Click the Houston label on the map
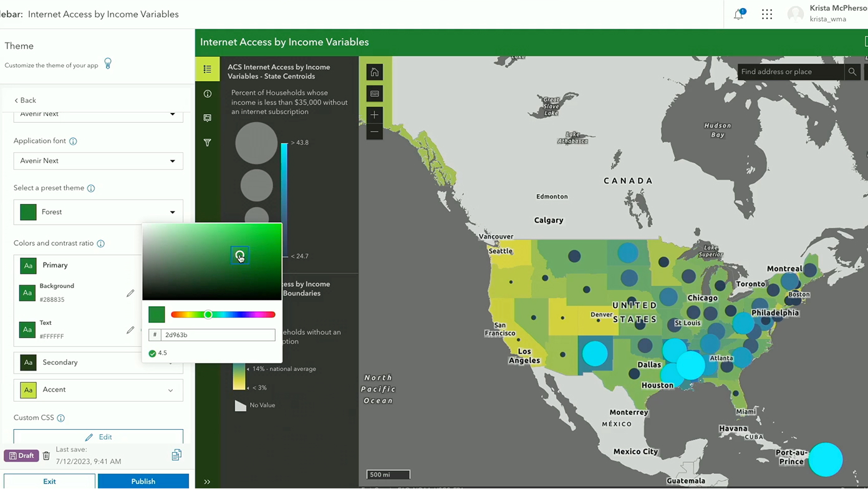The width and height of the screenshot is (868, 489). (x=657, y=385)
